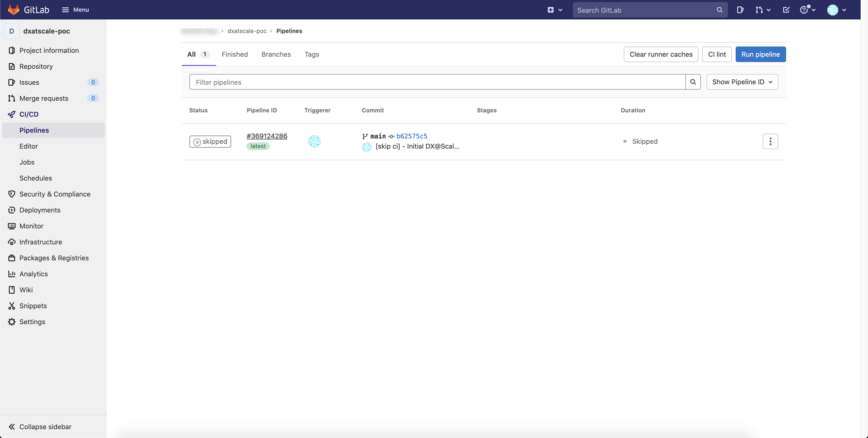Open Project information in sidebar

[53, 50]
